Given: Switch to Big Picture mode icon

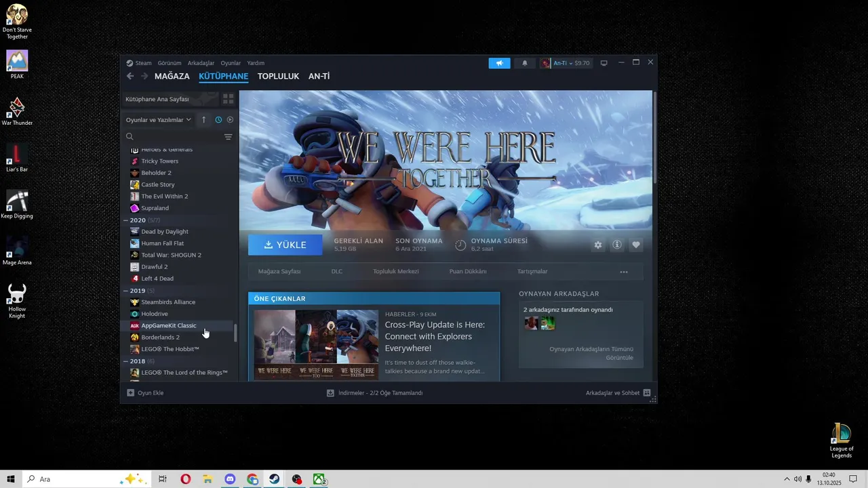Looking at the screenshot, I should pyautogui.click(x=604, y=63).
